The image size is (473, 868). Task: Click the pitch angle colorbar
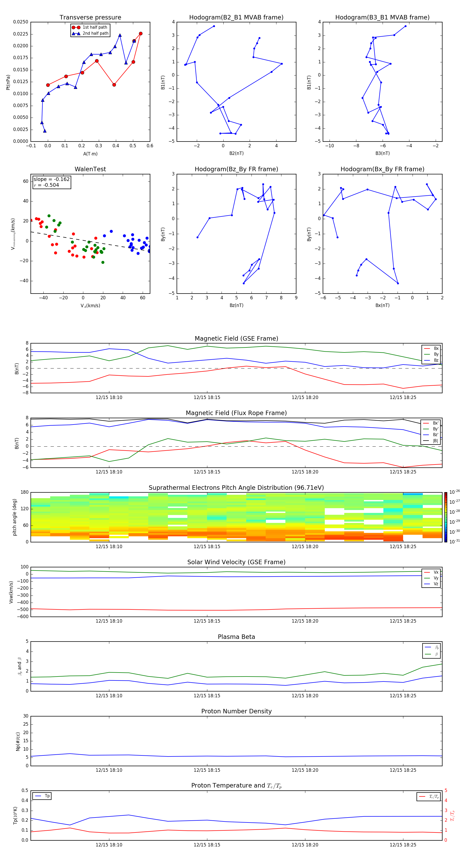coord(446,517)
